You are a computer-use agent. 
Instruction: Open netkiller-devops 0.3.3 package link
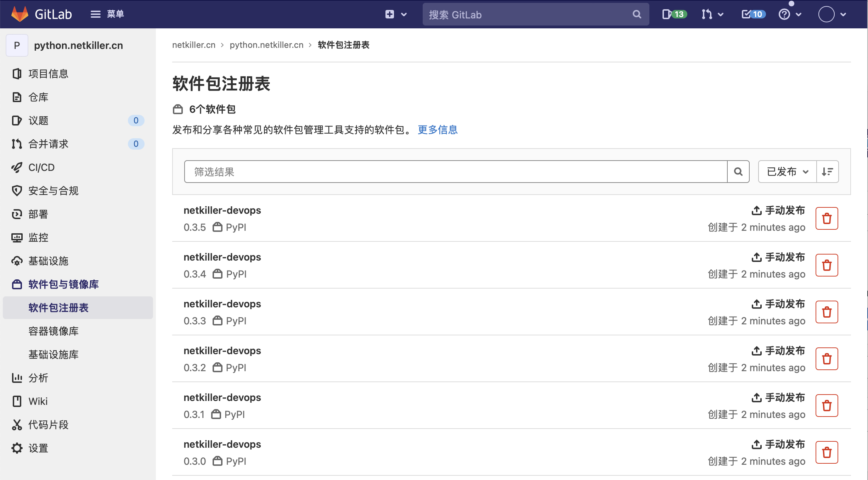point(222,304)
